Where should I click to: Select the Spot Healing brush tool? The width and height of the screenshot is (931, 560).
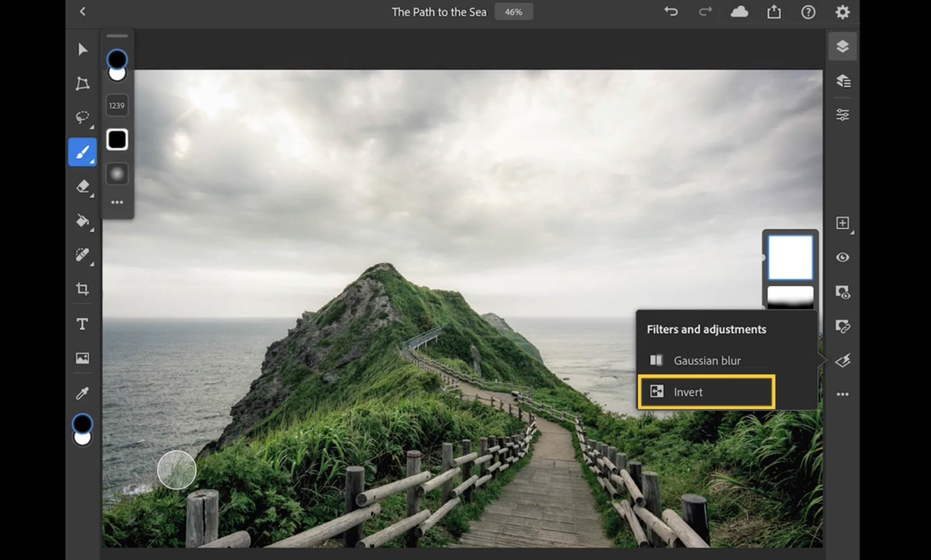pyautogui.click(x=82, y=255)
